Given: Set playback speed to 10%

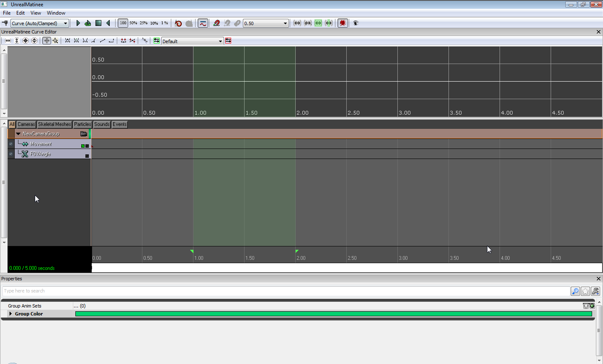Looking at the screenshot, I should [154, 23].
